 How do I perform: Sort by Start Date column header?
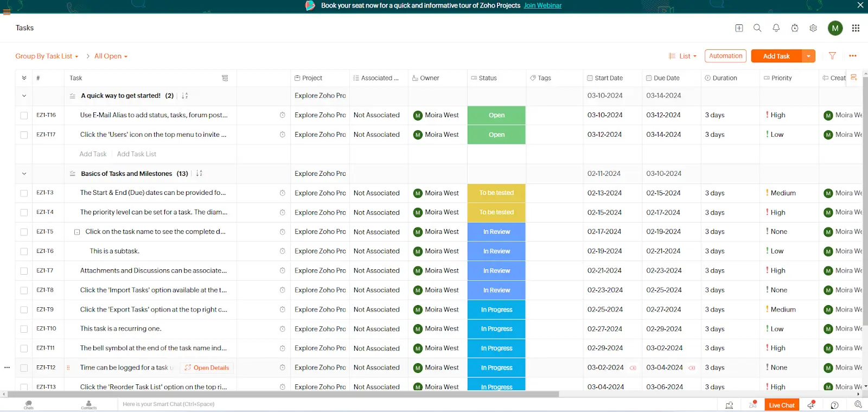[604, 78]
